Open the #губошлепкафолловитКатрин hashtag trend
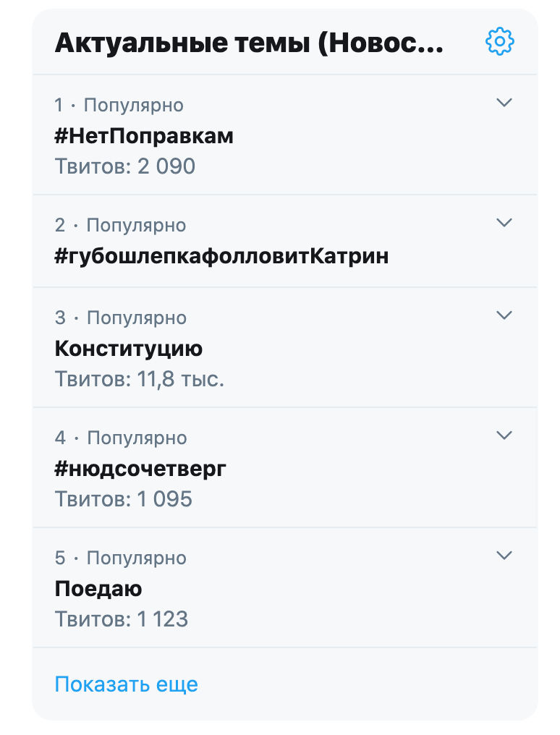Screen dimensions: 560x735 click(x=221, y=256)
